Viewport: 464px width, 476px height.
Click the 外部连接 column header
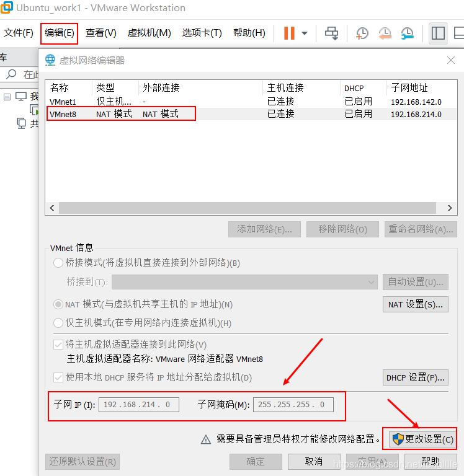tap(200, 88)
